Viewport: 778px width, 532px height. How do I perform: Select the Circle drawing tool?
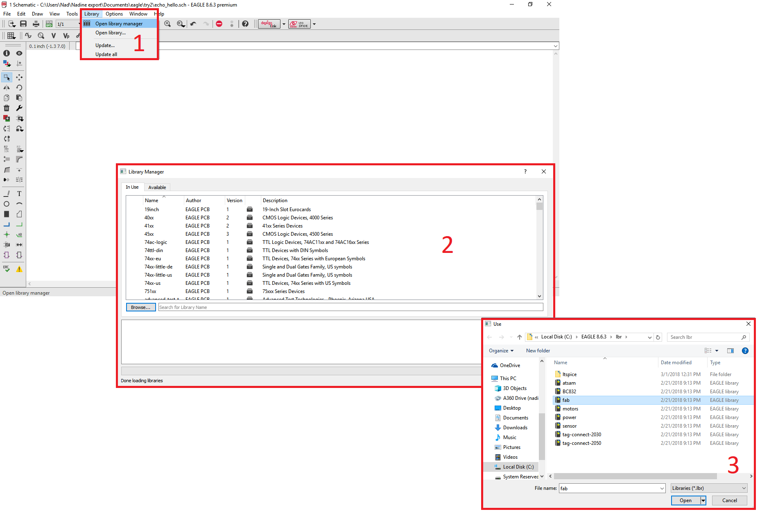(x=7, y=204)
